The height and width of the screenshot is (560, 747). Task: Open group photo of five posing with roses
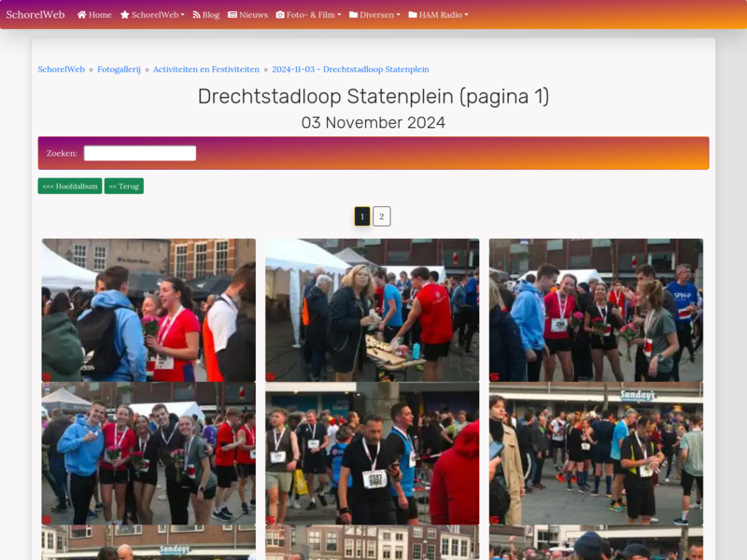tap(148, 454)
